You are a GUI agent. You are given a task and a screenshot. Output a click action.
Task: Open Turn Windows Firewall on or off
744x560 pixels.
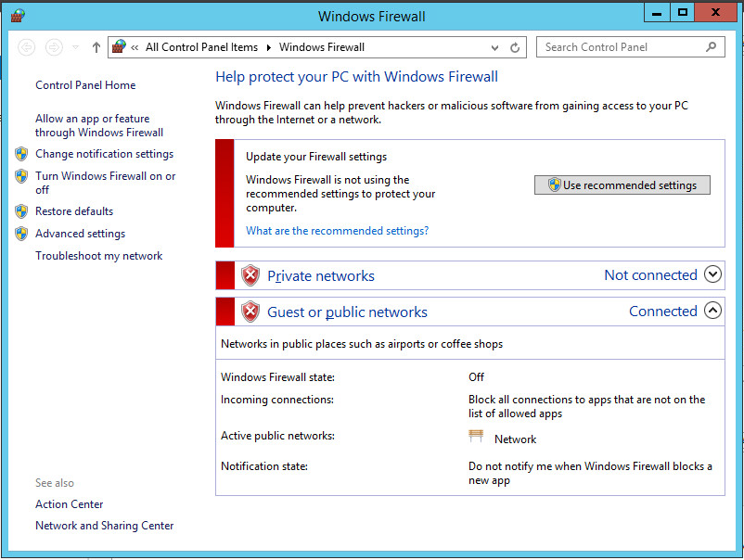click(x=106, y=183)
